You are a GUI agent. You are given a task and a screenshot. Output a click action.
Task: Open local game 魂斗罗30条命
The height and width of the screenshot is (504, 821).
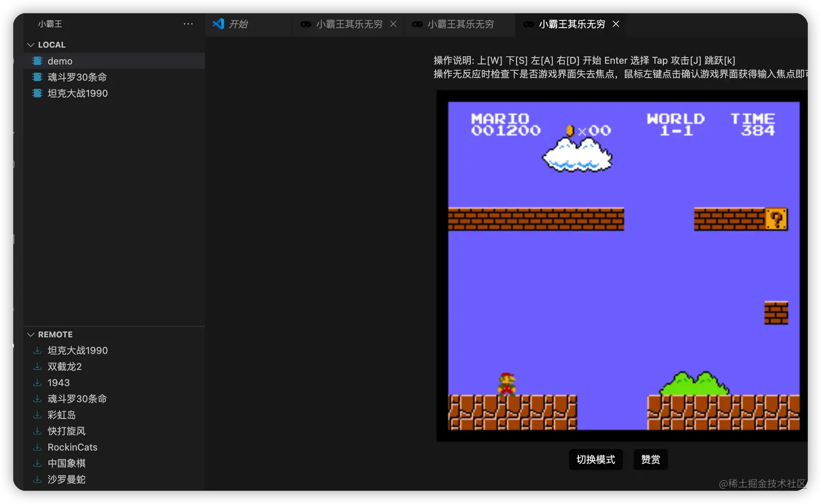[x=115, y=77]
